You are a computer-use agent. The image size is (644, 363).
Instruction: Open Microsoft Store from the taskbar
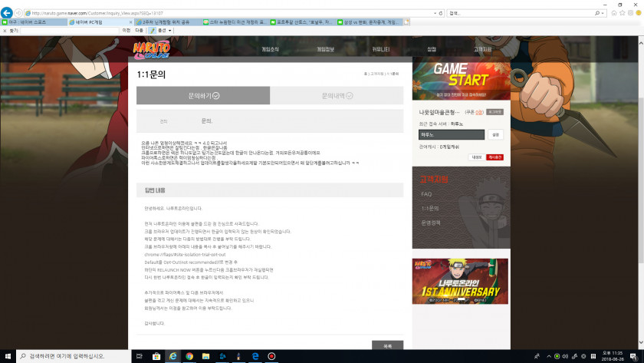pyautogui.click(x=156, y=356)
